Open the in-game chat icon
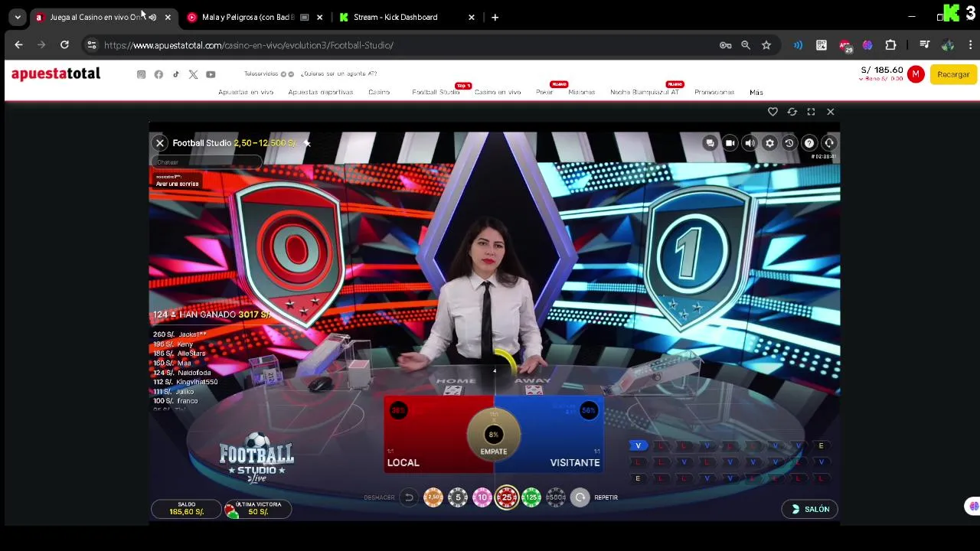Image resolution: width=980 pixels, height=551 pixels. click(x=710, y=143)
